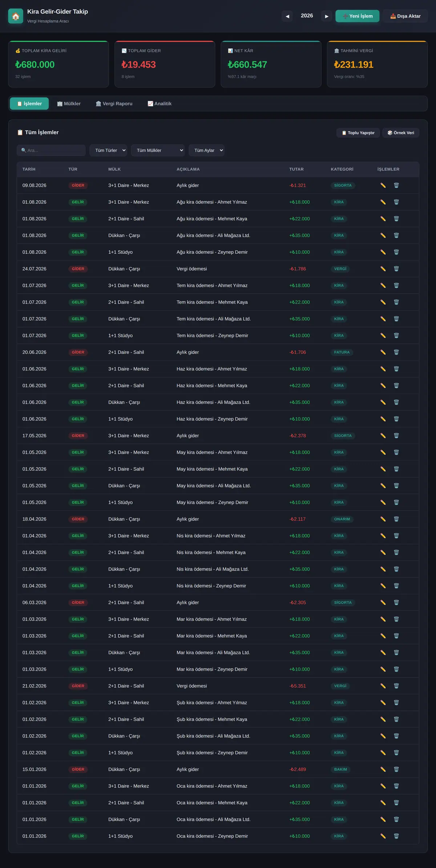Edit Haz kira ödemesi - Ali Mağaza entry
The image size is (436, 868).
click(x=383, y=402)
